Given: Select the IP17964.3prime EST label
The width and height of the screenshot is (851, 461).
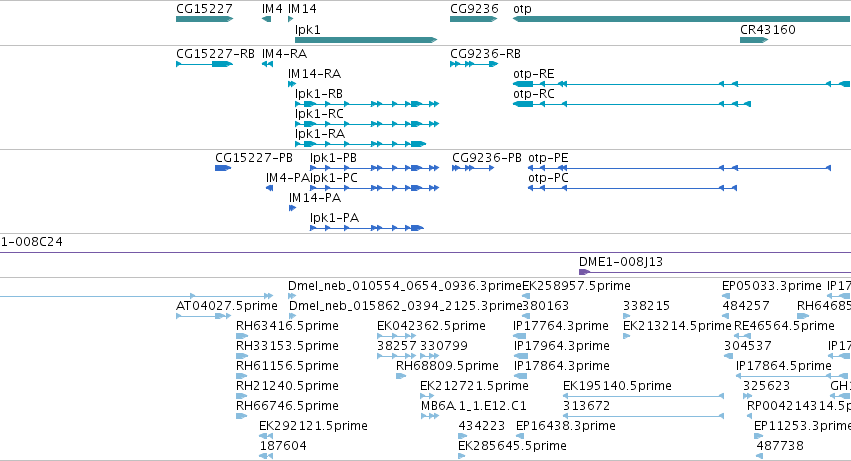Looking at the screenshot, I should coord(562,346).
